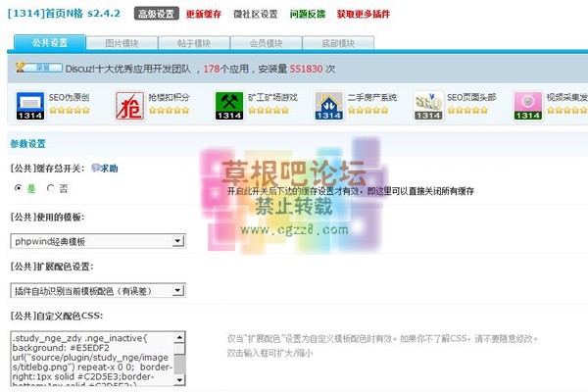588x392 pixels.
Task: Switch to the 帖子模块 tab
Action: (194, 43)
